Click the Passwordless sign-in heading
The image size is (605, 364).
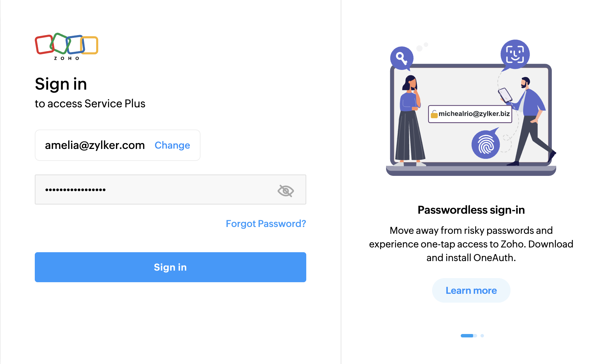point(471,210)
